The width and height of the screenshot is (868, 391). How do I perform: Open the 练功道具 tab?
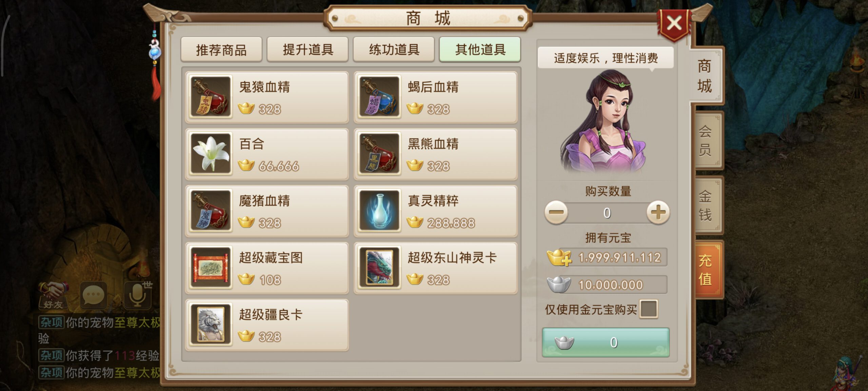click(394, 50)
